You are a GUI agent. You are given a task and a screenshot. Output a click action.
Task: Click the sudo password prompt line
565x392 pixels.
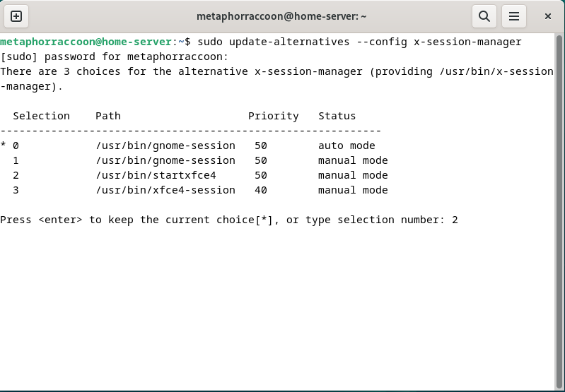pos(115,57)
